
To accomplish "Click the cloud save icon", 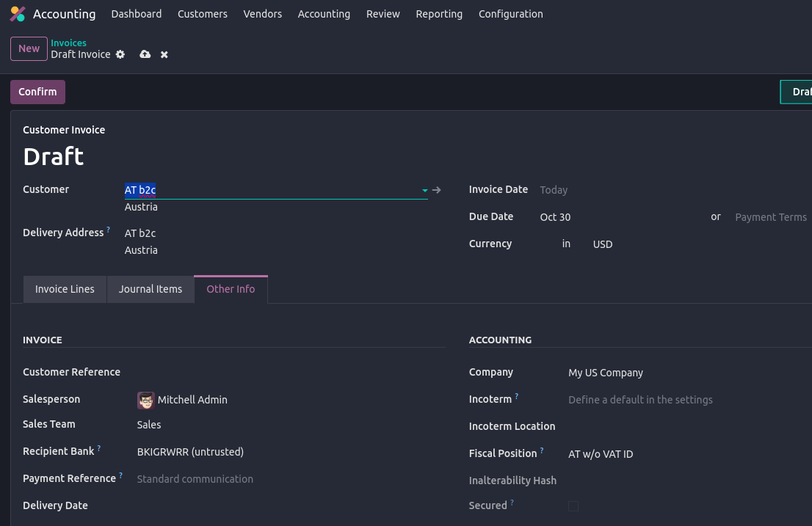I will tap(145, 55).
